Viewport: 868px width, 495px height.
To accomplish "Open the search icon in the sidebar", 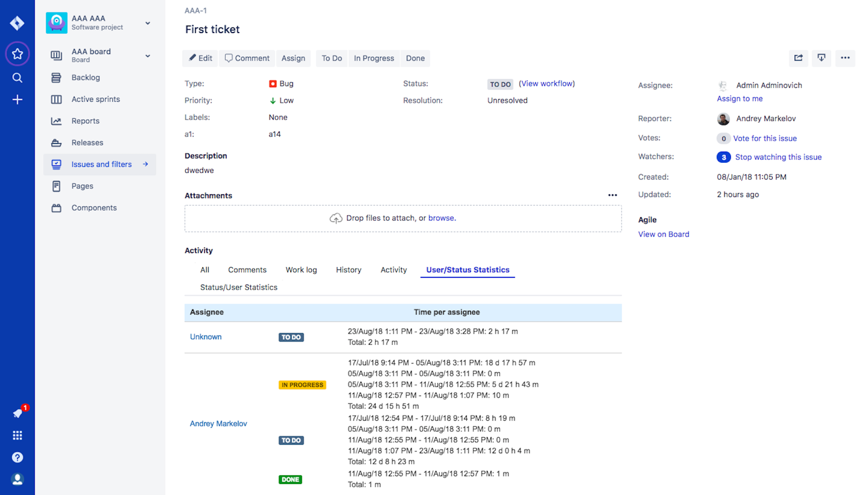I will (17, 78).
